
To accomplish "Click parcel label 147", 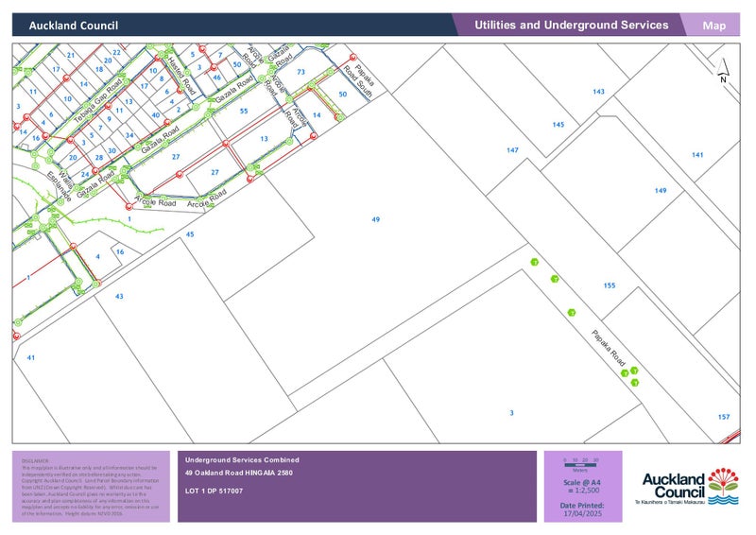I will (x=512, y=150).
